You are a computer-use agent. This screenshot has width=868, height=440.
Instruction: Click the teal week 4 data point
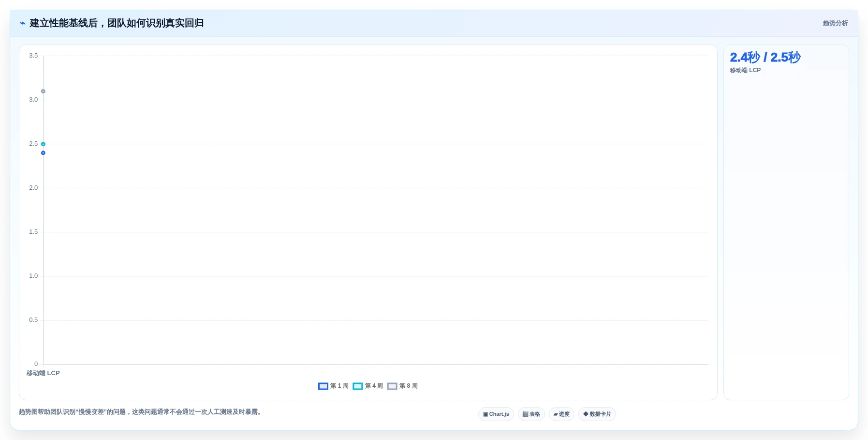(43, 144)
